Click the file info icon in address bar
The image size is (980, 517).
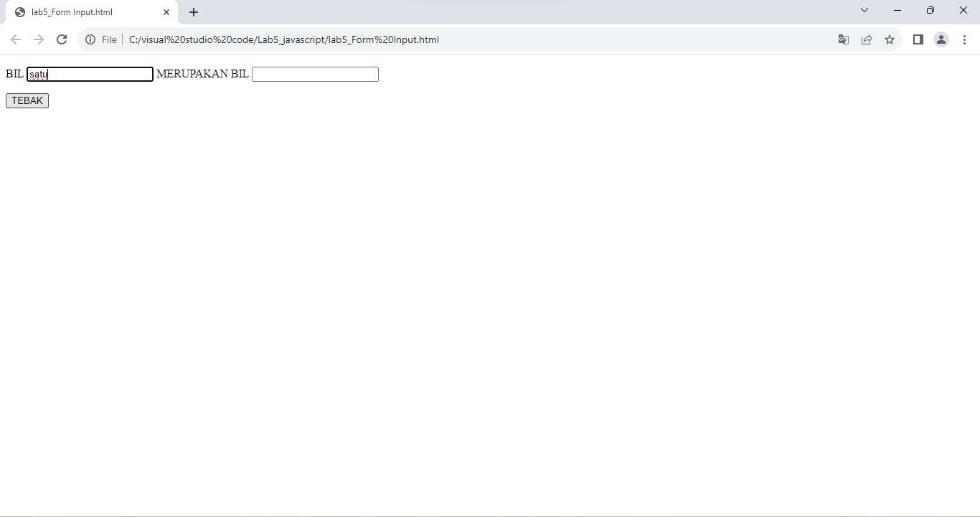89,39
